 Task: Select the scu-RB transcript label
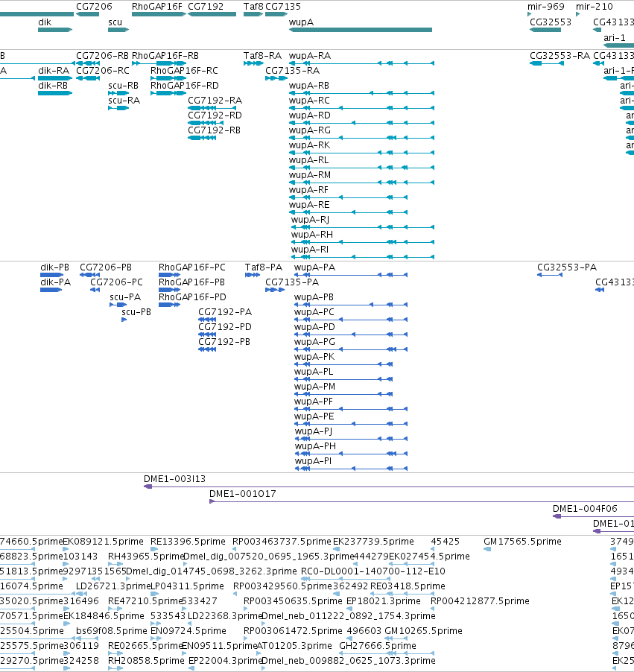click(x=123, y=85)
